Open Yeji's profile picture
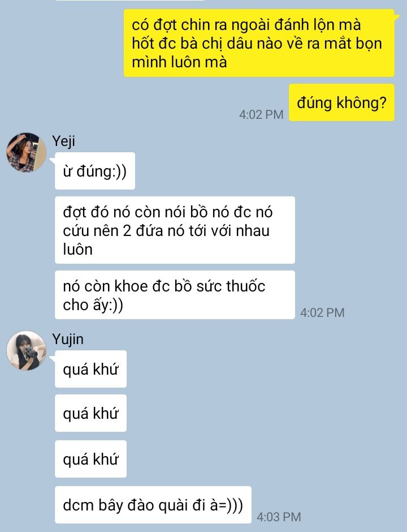 [27, 152]
